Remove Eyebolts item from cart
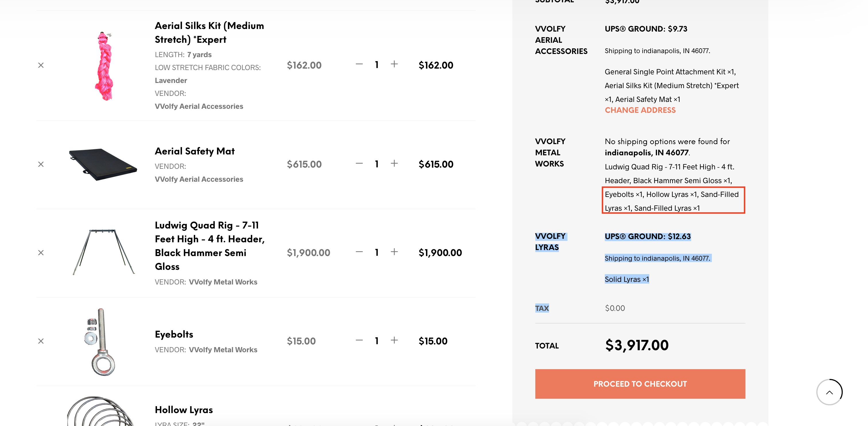 pyautogui.click(x=41, y=341)
